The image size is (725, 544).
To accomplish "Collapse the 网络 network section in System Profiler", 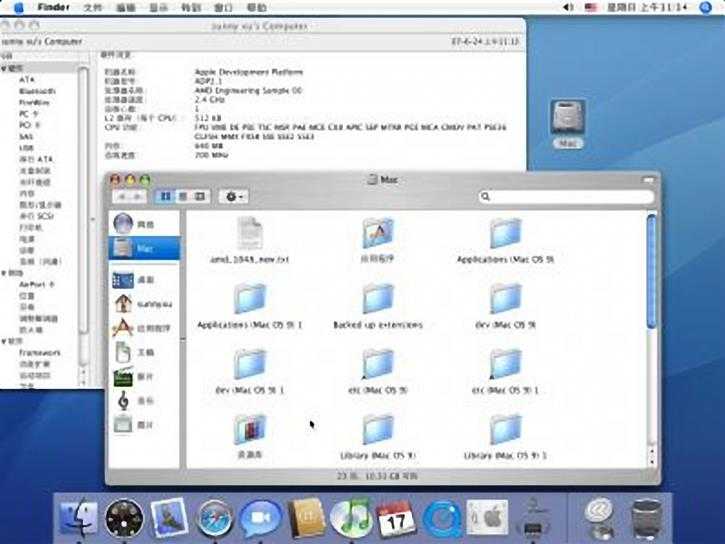I will 4,273.
